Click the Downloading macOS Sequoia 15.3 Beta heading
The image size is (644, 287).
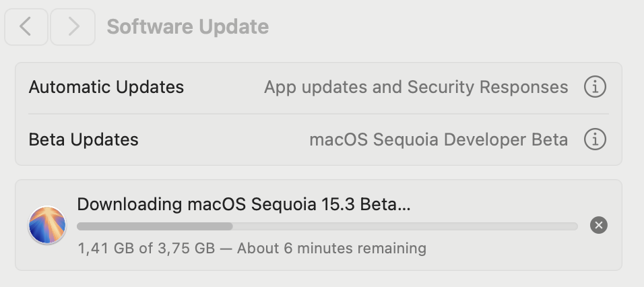244,205
